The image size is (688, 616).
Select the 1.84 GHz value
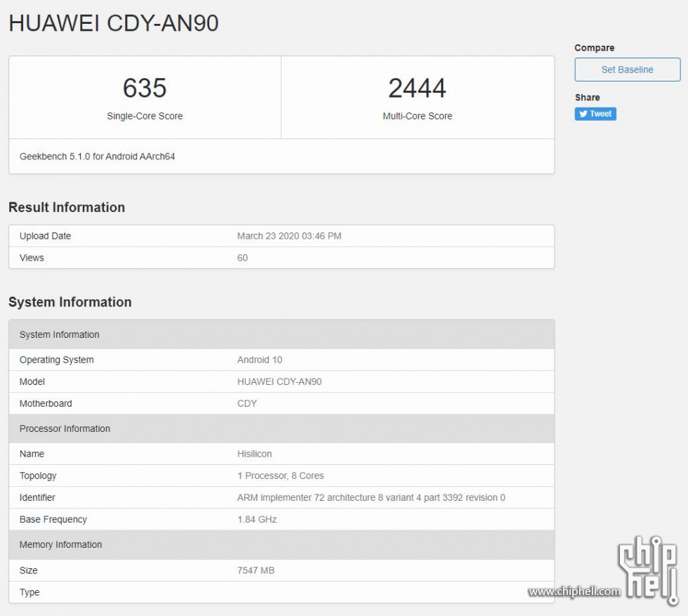point(257,519)
